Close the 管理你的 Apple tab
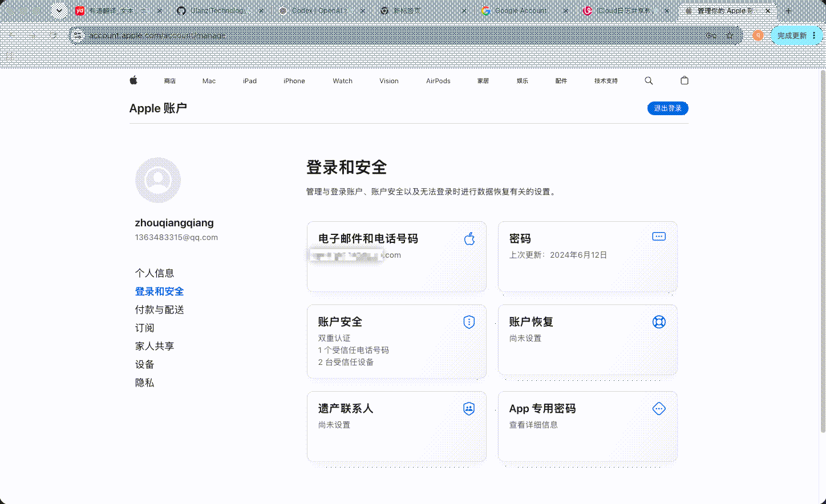 point(768,11)
